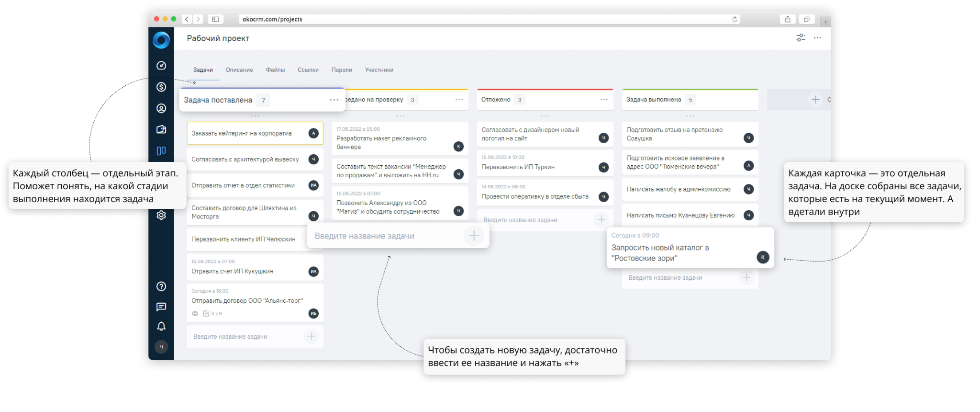Add task plus in Задача выполнена column

[x=746, y=277]
